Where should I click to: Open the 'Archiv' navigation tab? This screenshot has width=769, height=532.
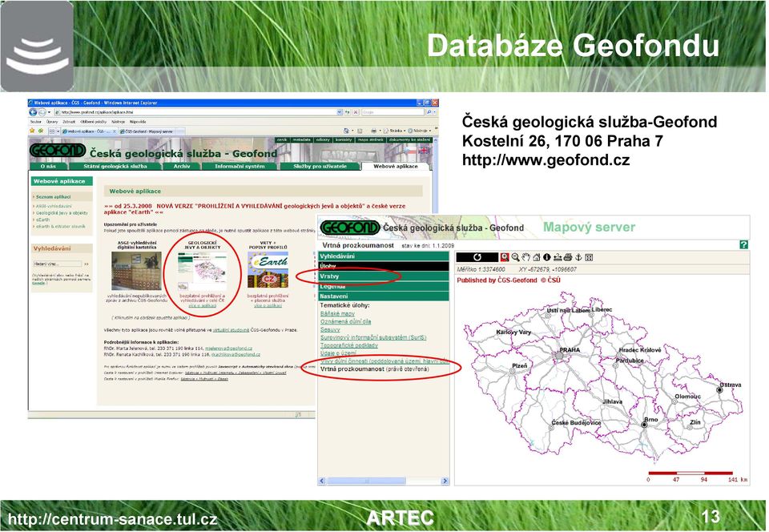pyautogui.click(x=182, y=167)
